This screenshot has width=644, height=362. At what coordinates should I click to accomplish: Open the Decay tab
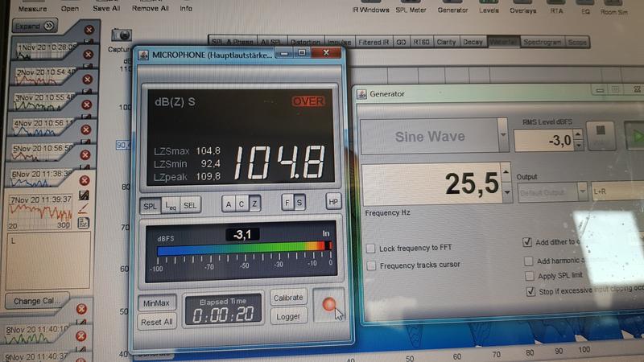(x=473, y=42)
